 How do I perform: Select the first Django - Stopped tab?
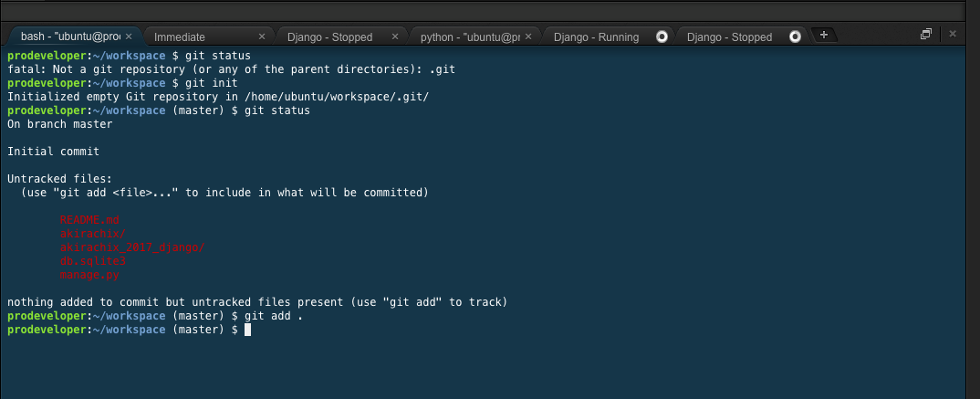click(x=329, y=37)
